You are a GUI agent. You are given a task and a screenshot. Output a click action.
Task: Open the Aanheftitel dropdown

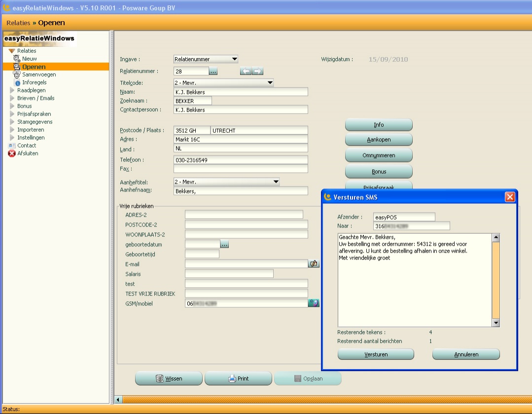pos(276,182)
